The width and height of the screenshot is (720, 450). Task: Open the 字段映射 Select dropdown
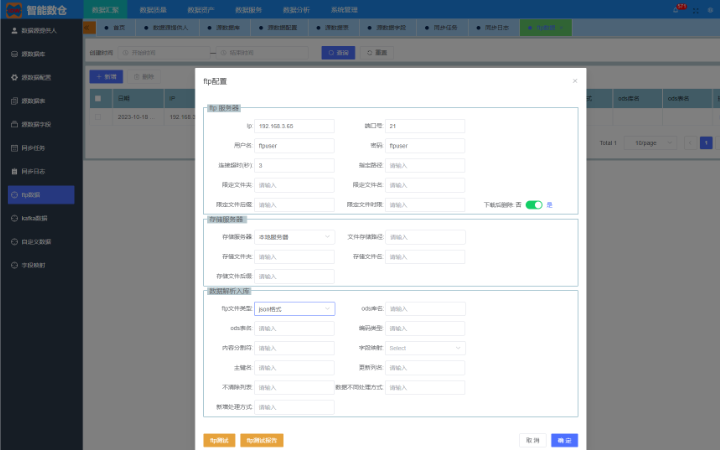tap(425, 348)
